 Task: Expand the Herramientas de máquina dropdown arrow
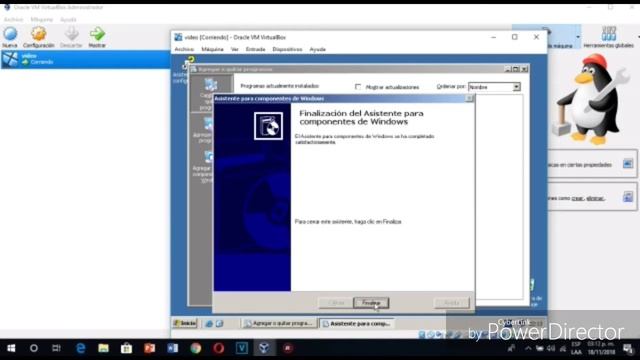(578, 37)
